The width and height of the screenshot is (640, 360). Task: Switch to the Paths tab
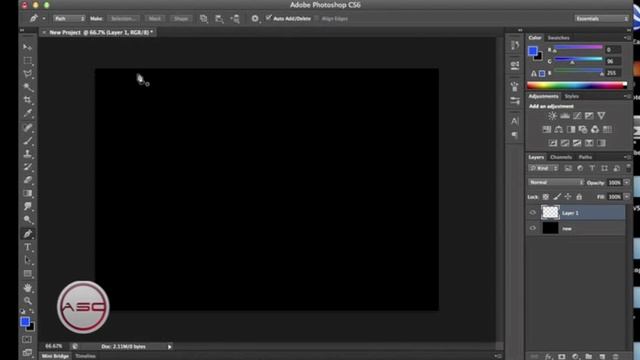click(x=585, y=157)
